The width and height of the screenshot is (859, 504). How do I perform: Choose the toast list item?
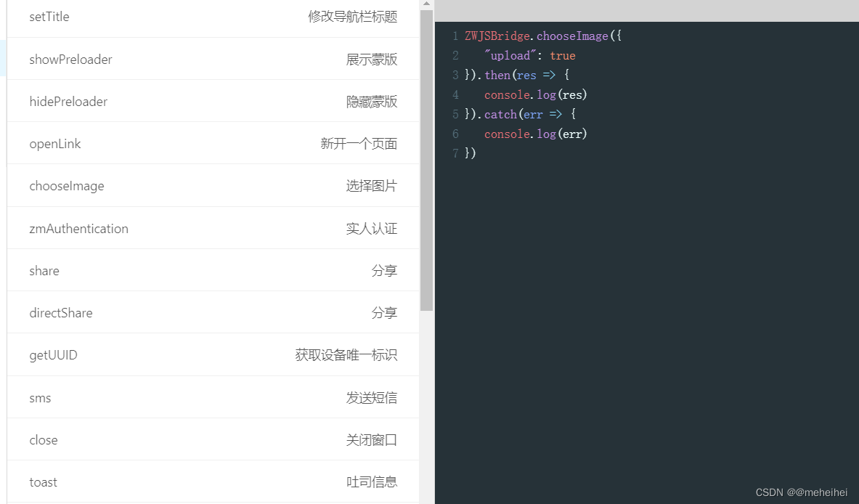213,482
